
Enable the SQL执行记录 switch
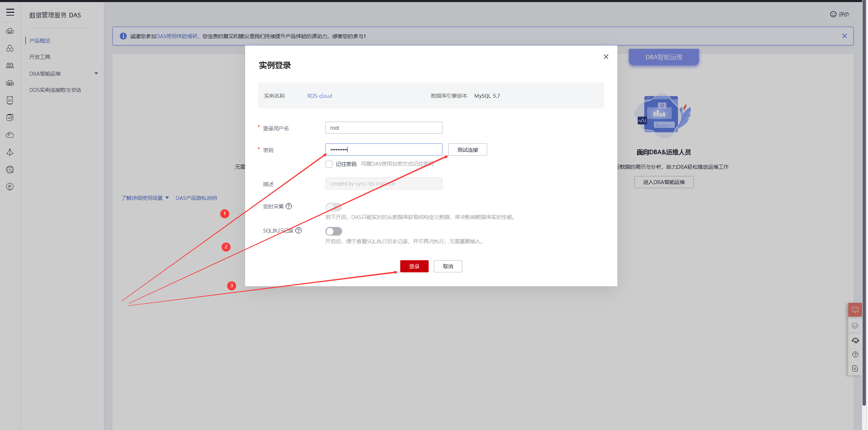(333, 231)
